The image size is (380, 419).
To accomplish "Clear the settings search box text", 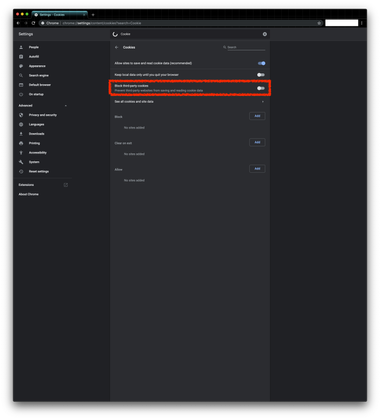I will [x=265, y=34].
